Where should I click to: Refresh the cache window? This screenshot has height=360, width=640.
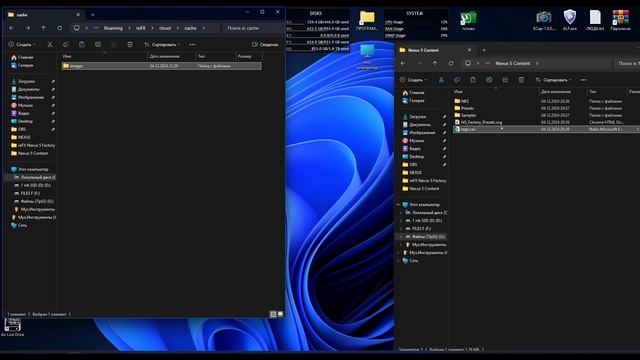[x=60, y=28]
